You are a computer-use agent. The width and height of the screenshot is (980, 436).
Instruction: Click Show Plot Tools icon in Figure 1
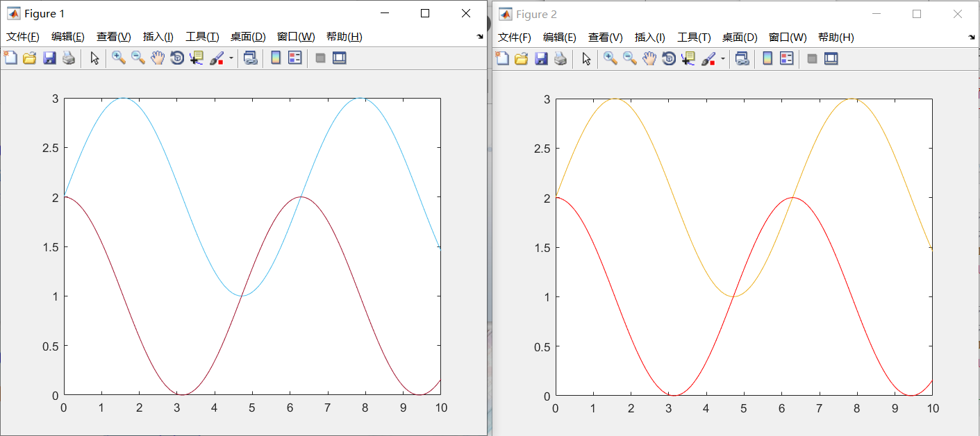click(x=340, y=58)
